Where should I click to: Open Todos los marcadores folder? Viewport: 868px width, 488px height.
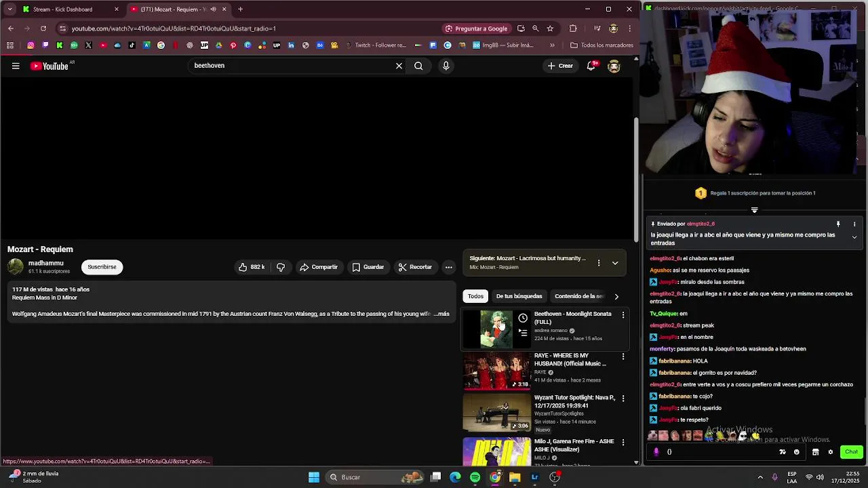(602, 45)
